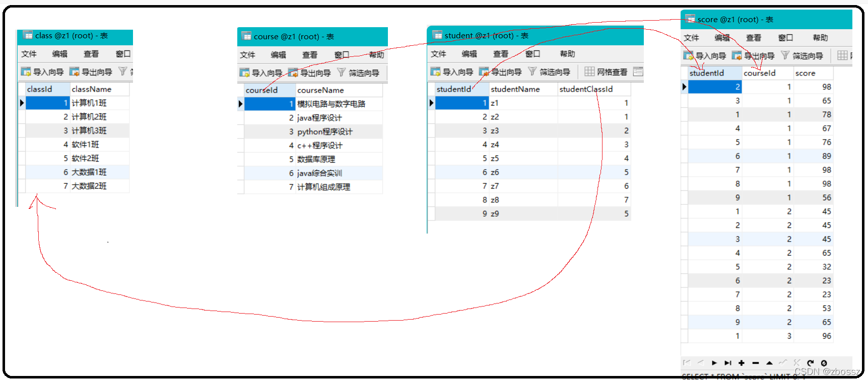Screen dimensions: 868x380
Task: Select the z6 student name cell
Action: tap(523, 172)
